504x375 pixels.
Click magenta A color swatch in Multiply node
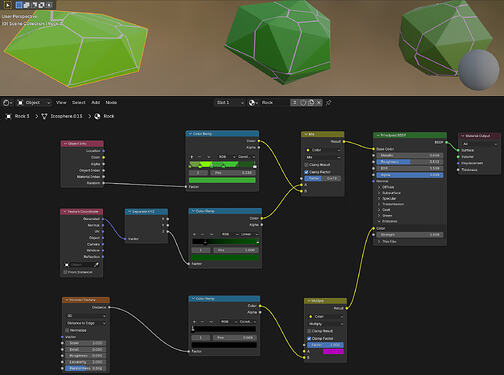tap(333, 351)
